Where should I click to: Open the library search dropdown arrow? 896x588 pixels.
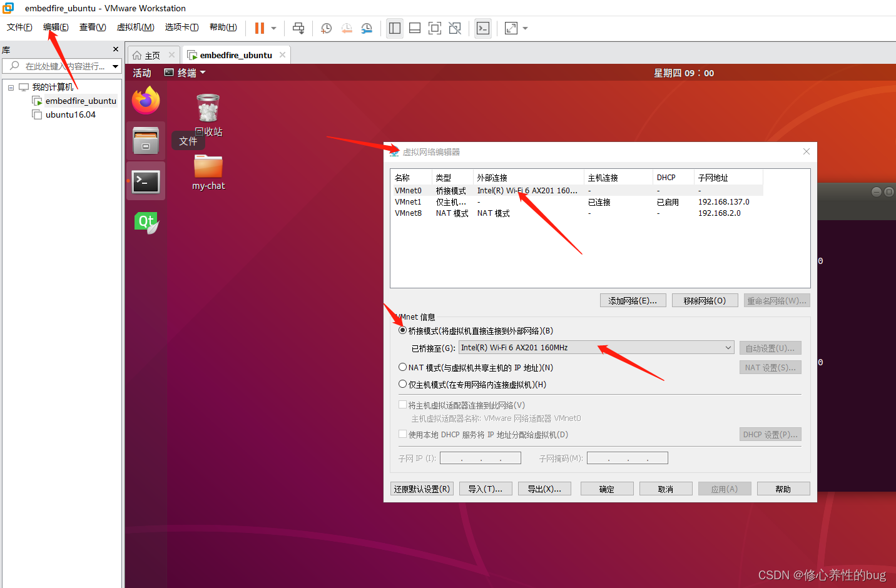[x=116, y=66]
